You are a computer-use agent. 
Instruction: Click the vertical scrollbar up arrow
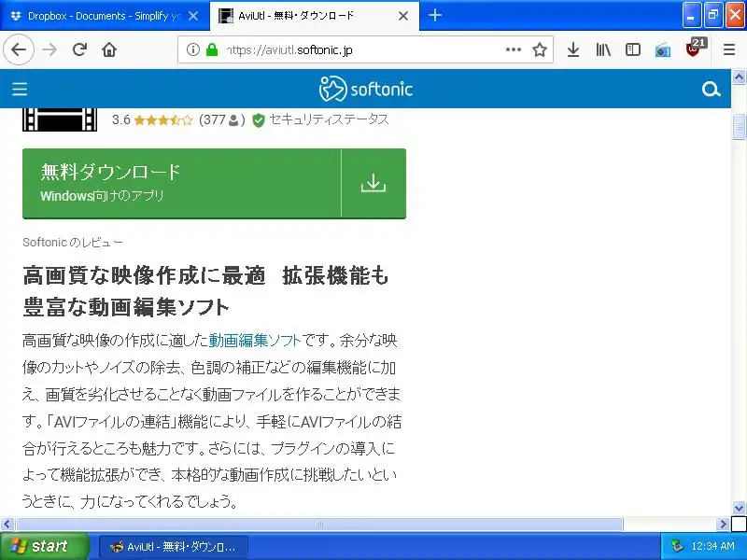coord(739,77)
